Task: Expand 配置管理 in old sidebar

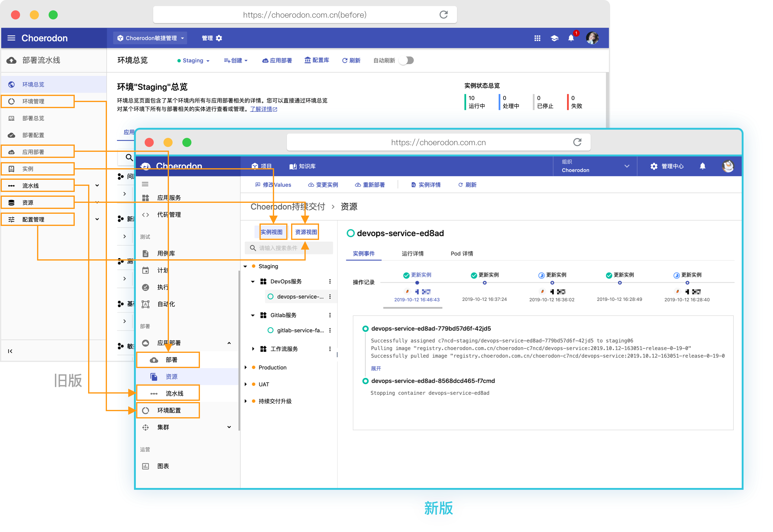Action: coord(97,219)
